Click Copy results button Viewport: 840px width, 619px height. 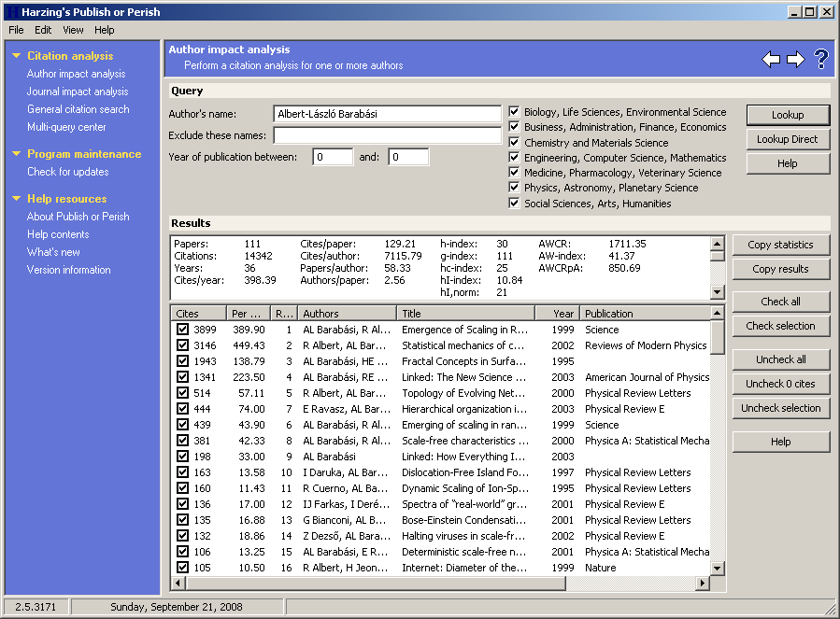[x=781, y=269]
